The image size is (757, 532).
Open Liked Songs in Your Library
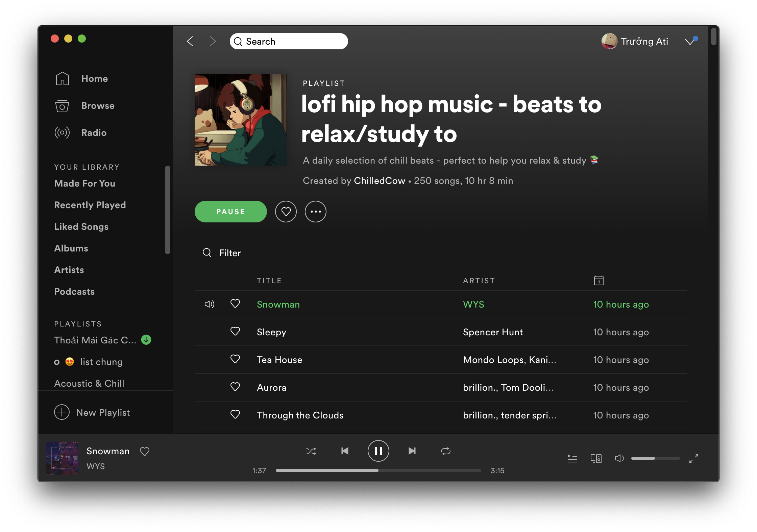[x=81, y=226]
